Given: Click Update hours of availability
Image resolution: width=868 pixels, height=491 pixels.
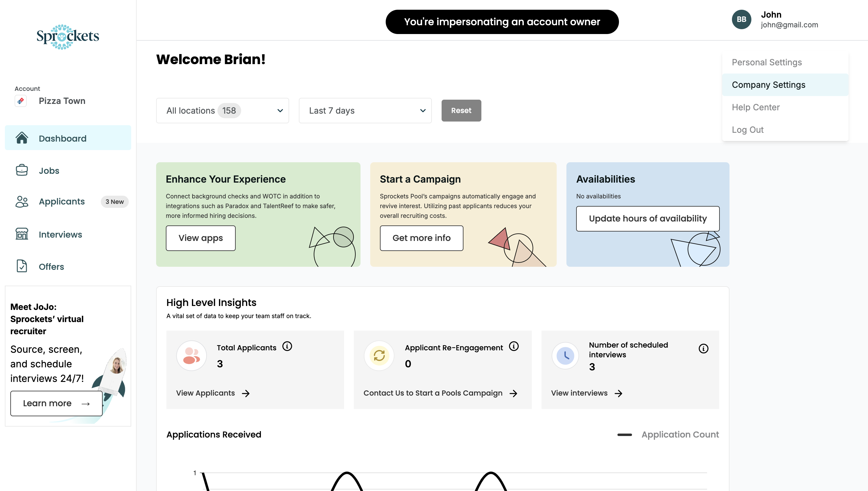Looking at the screenshot, I should (648, 219).
